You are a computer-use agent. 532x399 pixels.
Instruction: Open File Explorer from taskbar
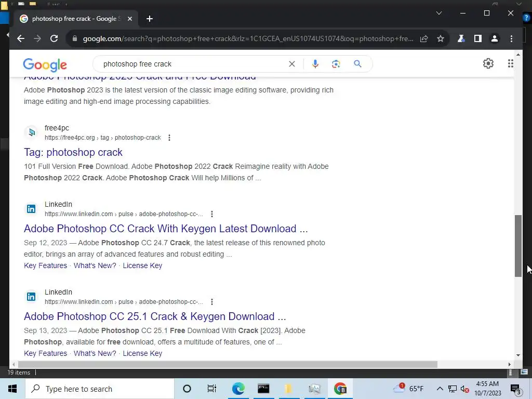pyautogui.click(x=288, y=389)
